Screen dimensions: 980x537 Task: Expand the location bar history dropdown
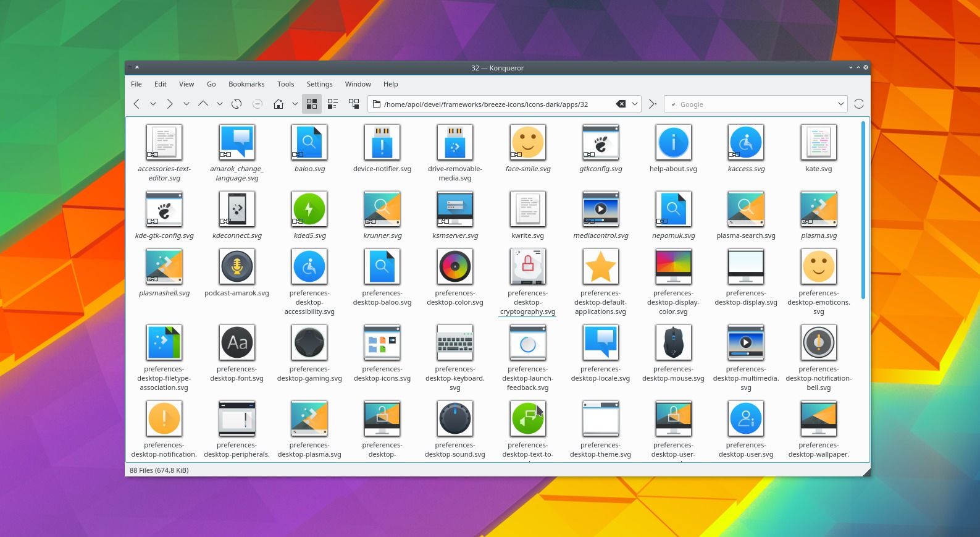click(x=634, y=104)
